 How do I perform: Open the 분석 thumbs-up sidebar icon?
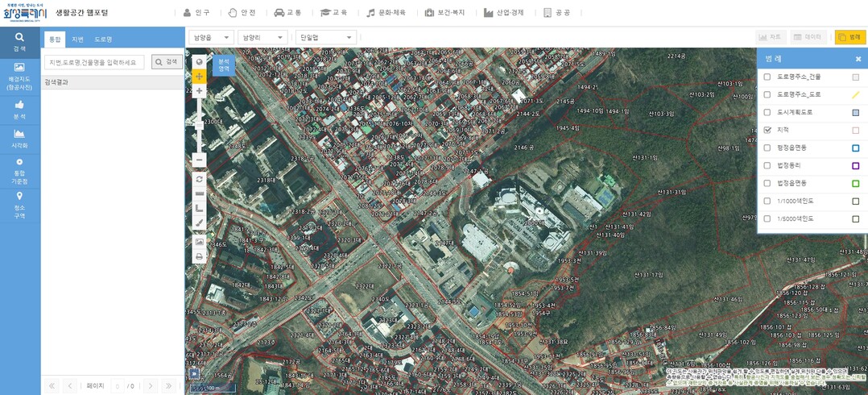tap(19, 110)
